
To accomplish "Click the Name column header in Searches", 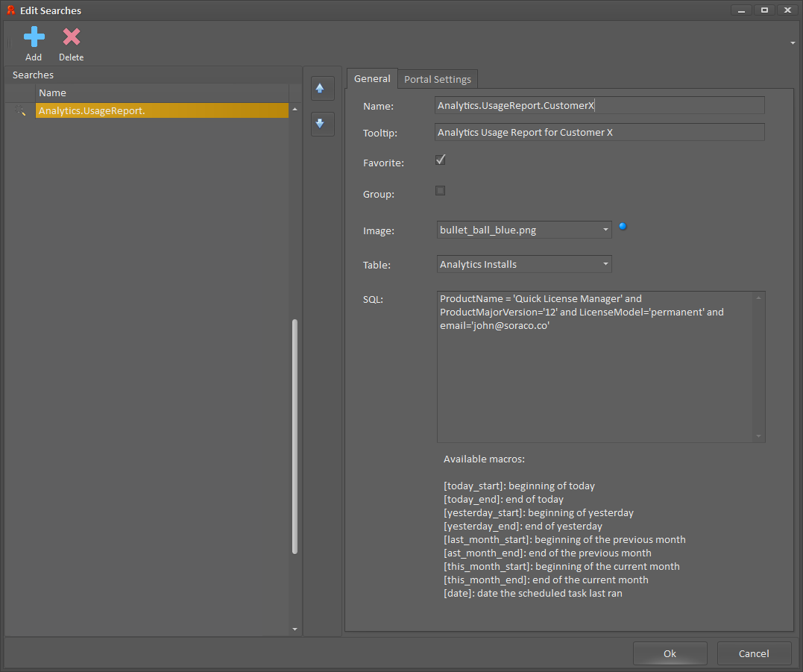I will click(162, 92).
